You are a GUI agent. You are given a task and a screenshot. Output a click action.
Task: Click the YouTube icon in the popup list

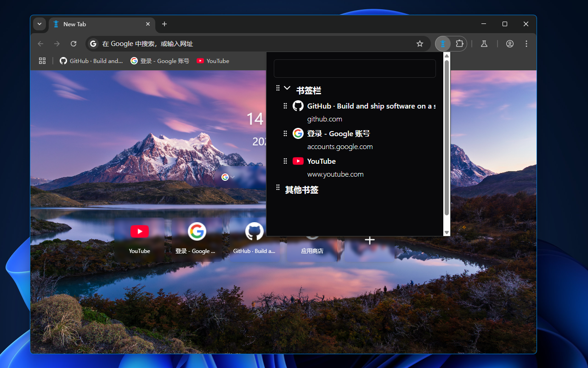[x=298, y=161]
